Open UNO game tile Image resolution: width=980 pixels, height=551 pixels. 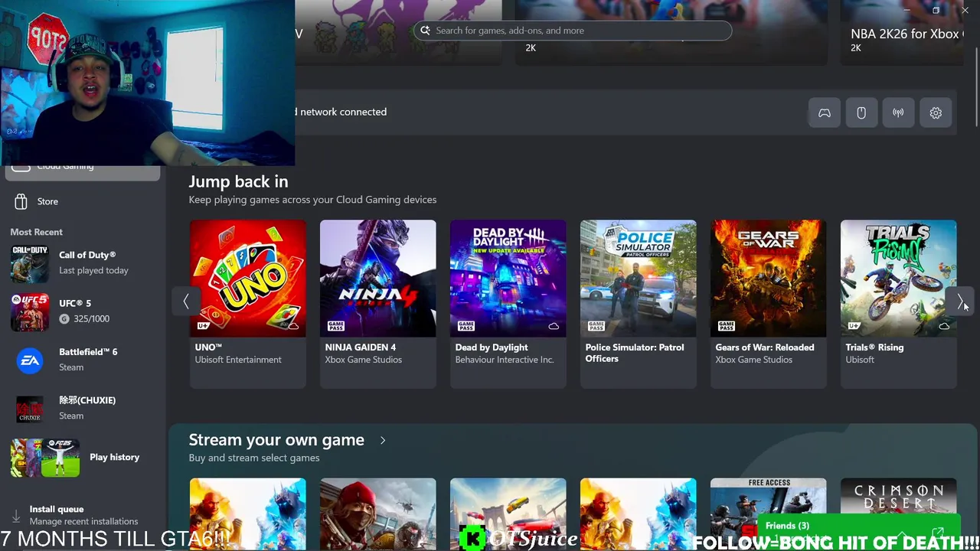(x=247, y=304)
